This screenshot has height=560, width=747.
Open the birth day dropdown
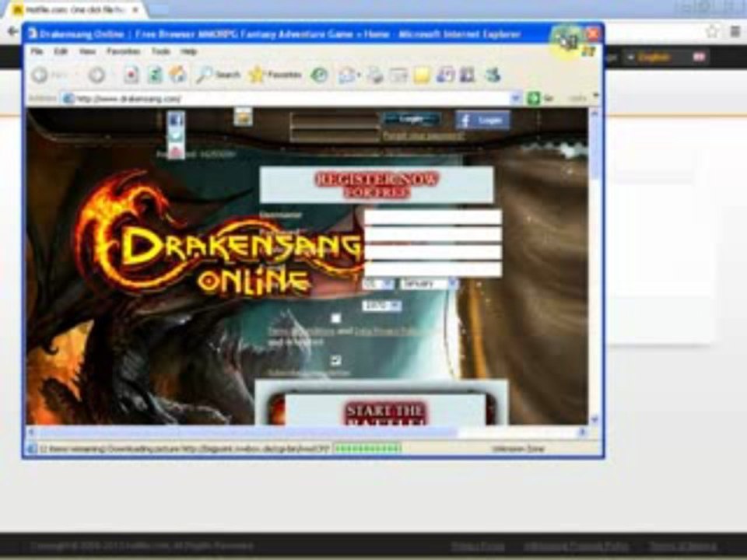point(378,285)
